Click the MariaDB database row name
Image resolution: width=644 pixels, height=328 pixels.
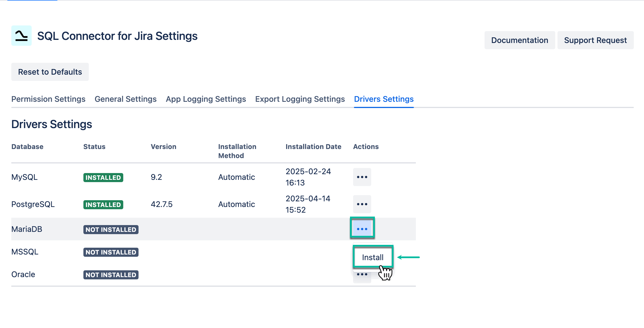pyautogui.click(x=27, y=229)
